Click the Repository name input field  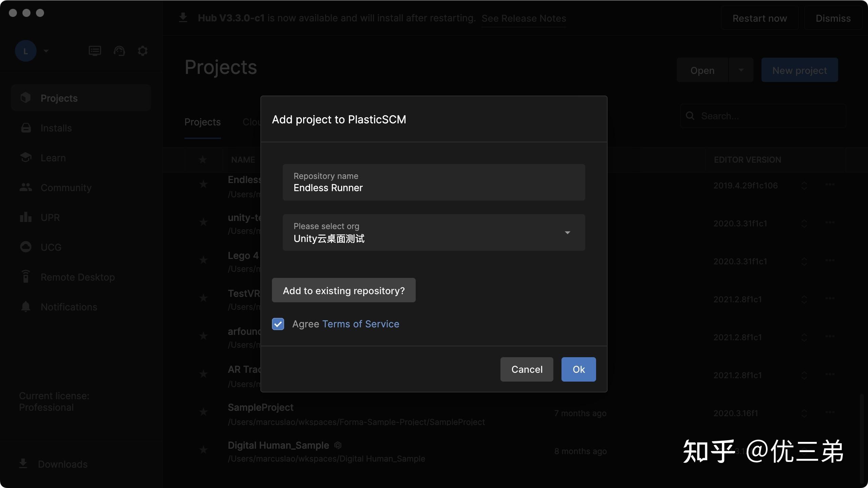434,182
